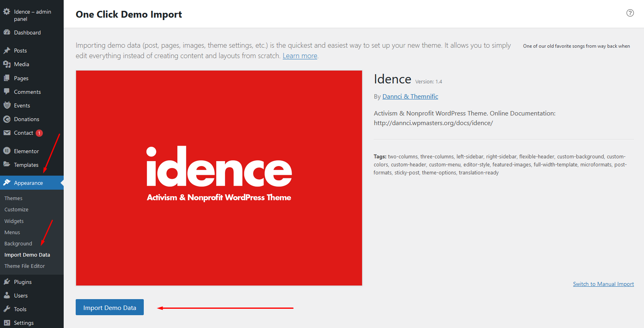Image resolution: width=644 pixels, height=328 pixels.
Task: Click the help question mark icon
Action: coord(630,13)
